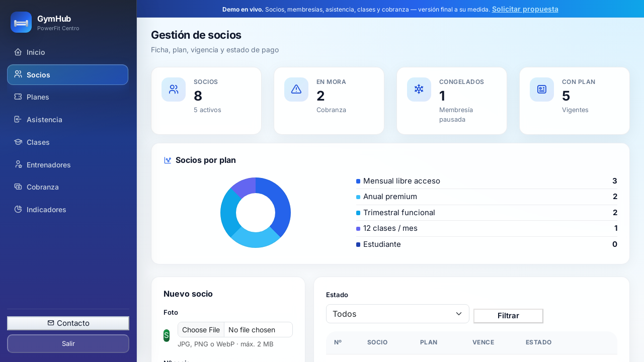Click the Filtrar button

point(508,316)
